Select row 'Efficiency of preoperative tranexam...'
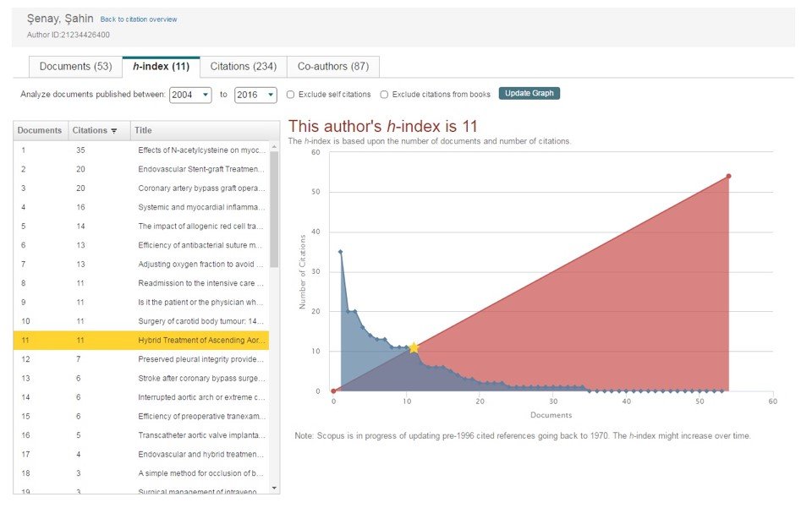812x508 pixels. coord(141,417)
